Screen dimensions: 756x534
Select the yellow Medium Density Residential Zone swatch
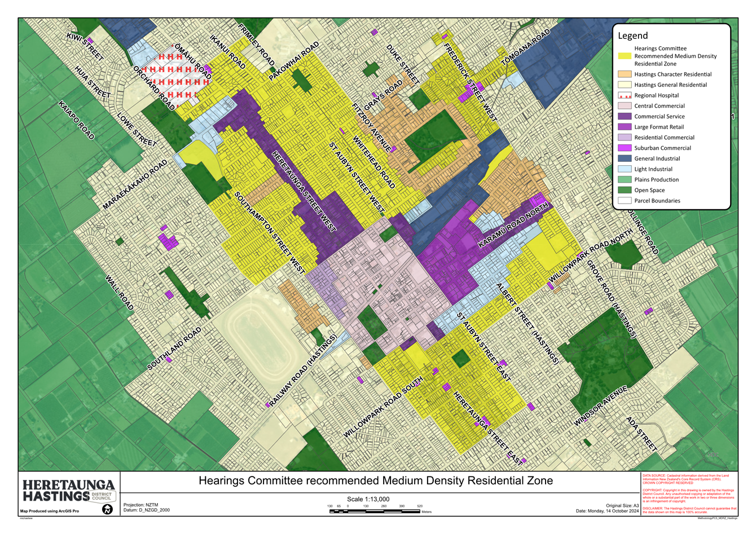pyautogui.click(x=624, y=56)
